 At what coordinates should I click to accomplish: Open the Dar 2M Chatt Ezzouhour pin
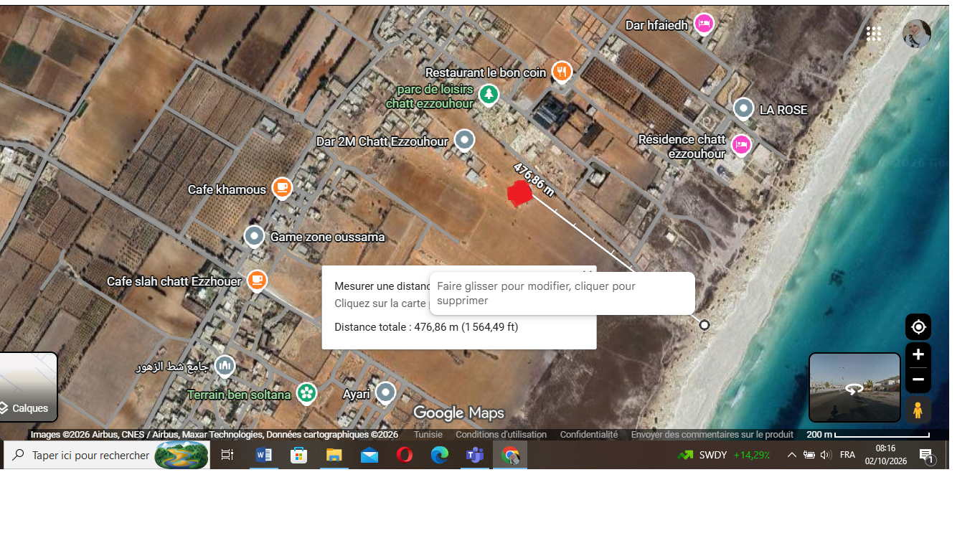click(465, 140)
